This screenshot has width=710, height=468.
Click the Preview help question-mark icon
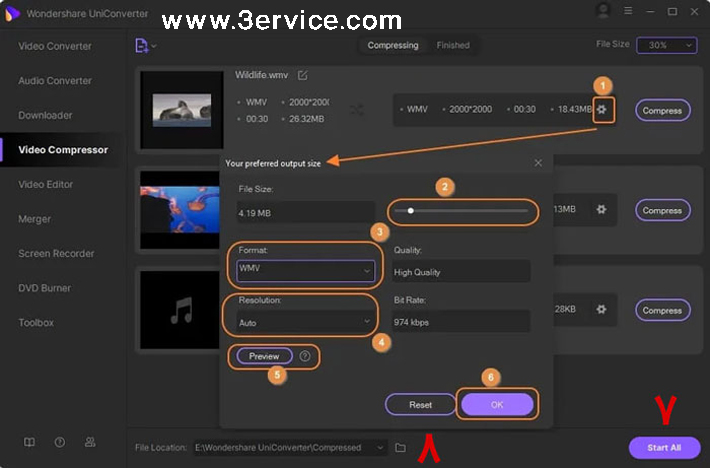click(305, 356)
